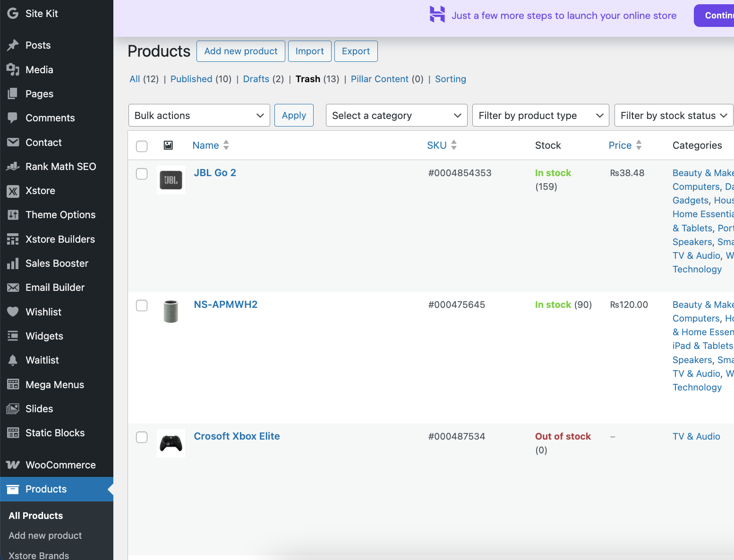Click the Media icon in sidebar
The image size is (734, 560).
[13, 70]
